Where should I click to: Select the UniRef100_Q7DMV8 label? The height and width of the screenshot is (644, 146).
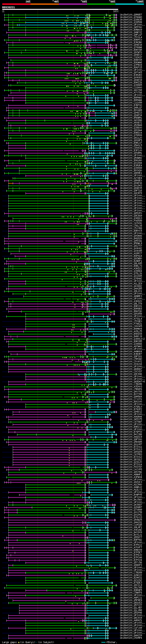point(131,135)
